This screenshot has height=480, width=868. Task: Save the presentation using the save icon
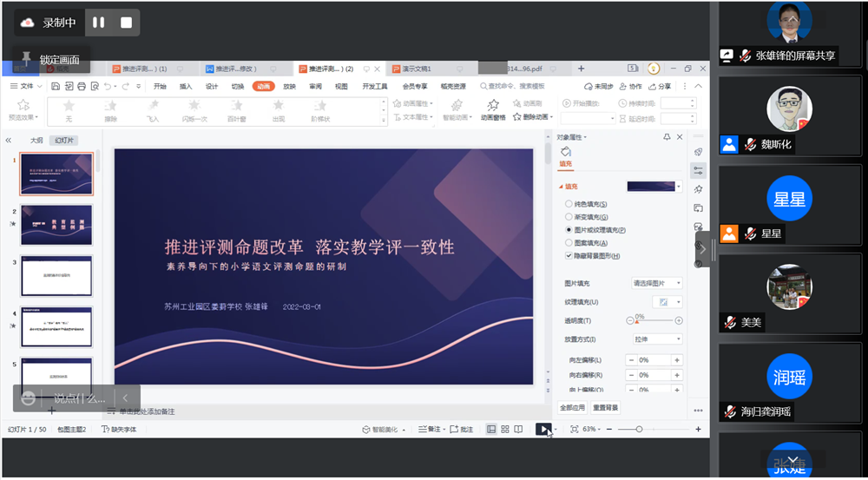coord(56,87)
